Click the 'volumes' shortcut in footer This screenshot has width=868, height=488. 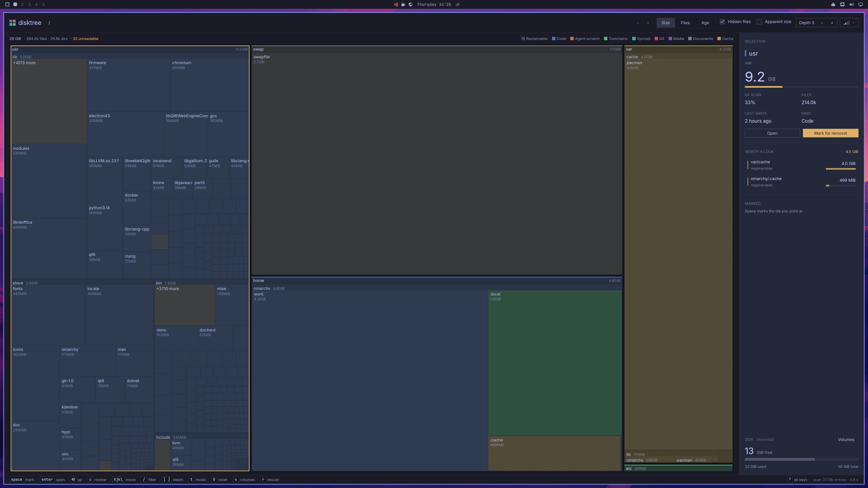tap(244, 480)
